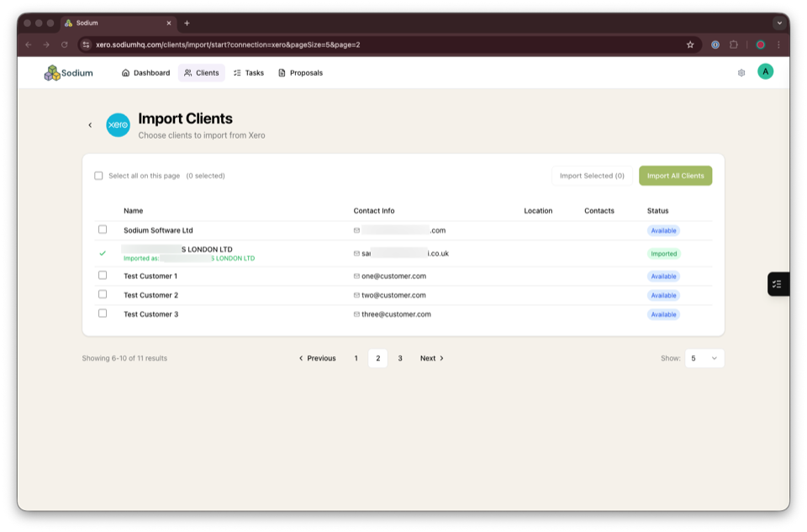Check Select all on this page
Screen dimensions: 807x532
pos(98,176)
